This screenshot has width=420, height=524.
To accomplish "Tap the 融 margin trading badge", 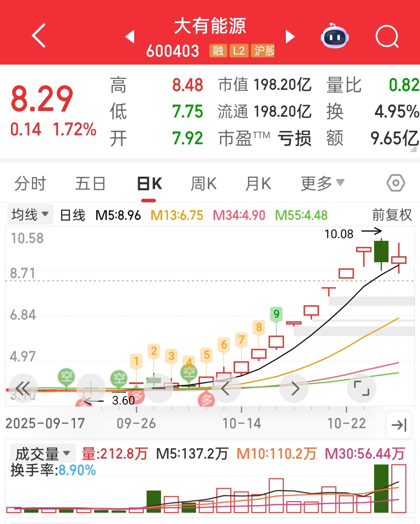I will 218,51.
